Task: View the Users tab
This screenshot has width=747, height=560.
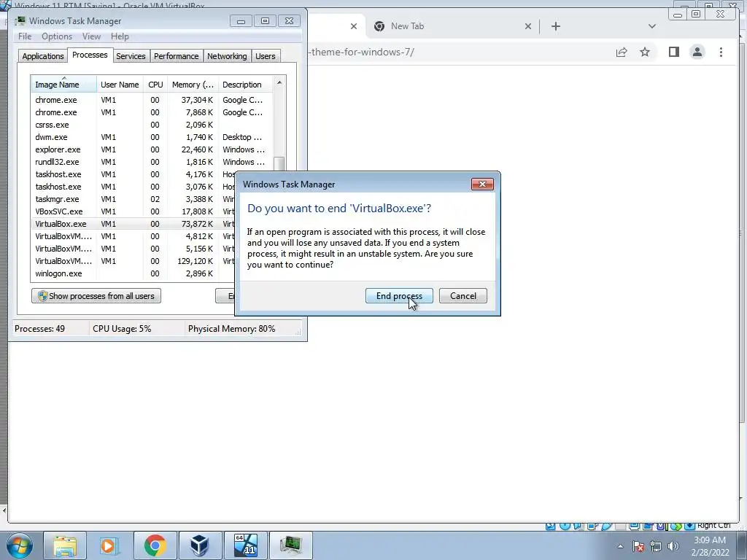Action: pos(266,56)
